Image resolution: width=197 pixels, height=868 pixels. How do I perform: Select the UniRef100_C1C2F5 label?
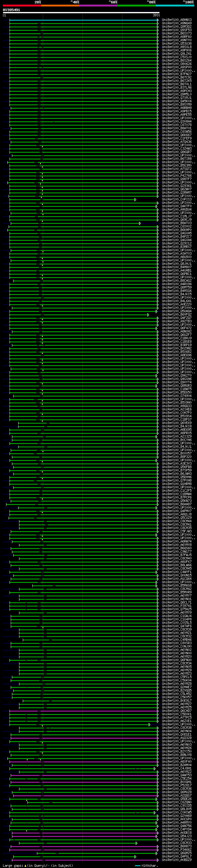pos(177,491)
